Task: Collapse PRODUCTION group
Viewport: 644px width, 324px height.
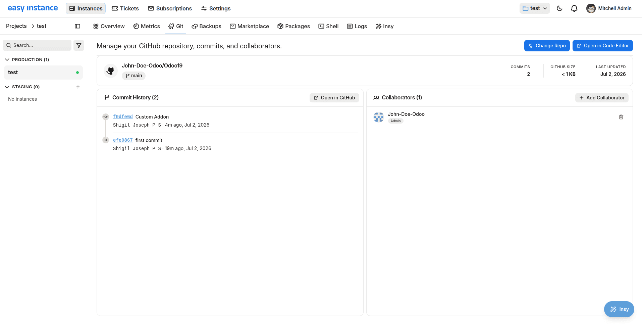Action: click(27, 59)
